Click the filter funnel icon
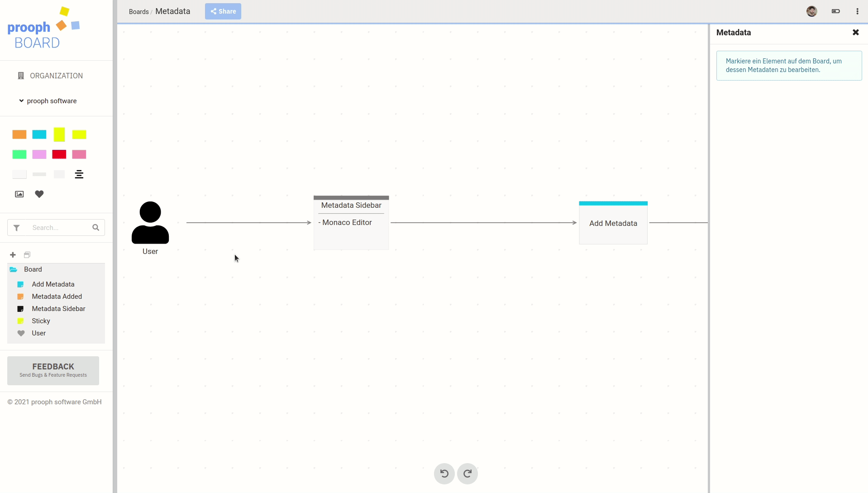 tap(17, 228)
